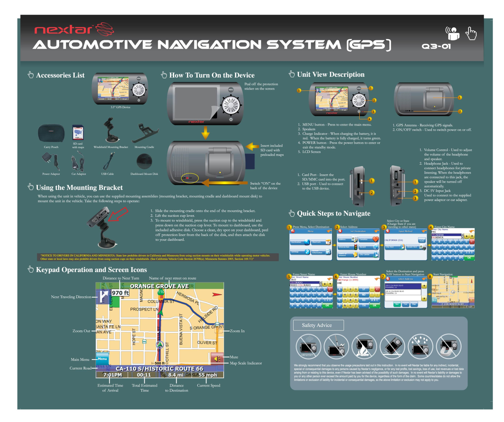Choose Points of Interest star button
Image resolution: width=504 pixels, height=422 pixels.
click(x=347, y=255)
